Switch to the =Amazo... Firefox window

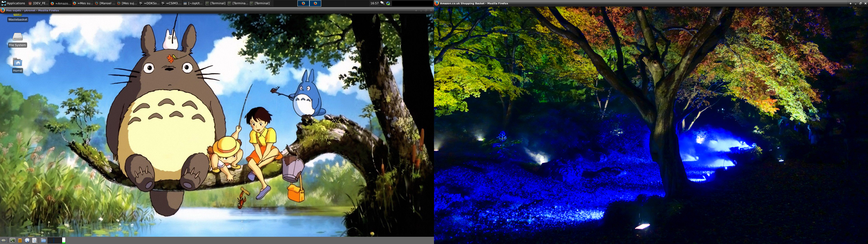point(61,3)
